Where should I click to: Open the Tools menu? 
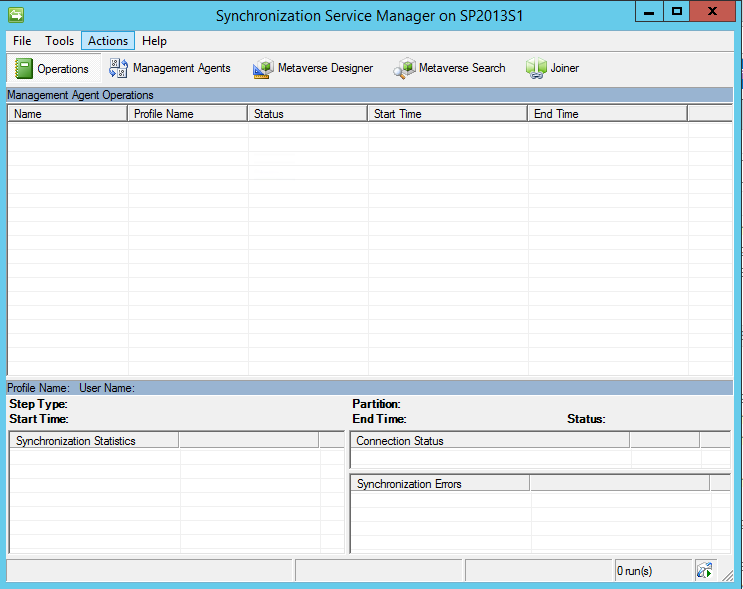tap(59, 41)
